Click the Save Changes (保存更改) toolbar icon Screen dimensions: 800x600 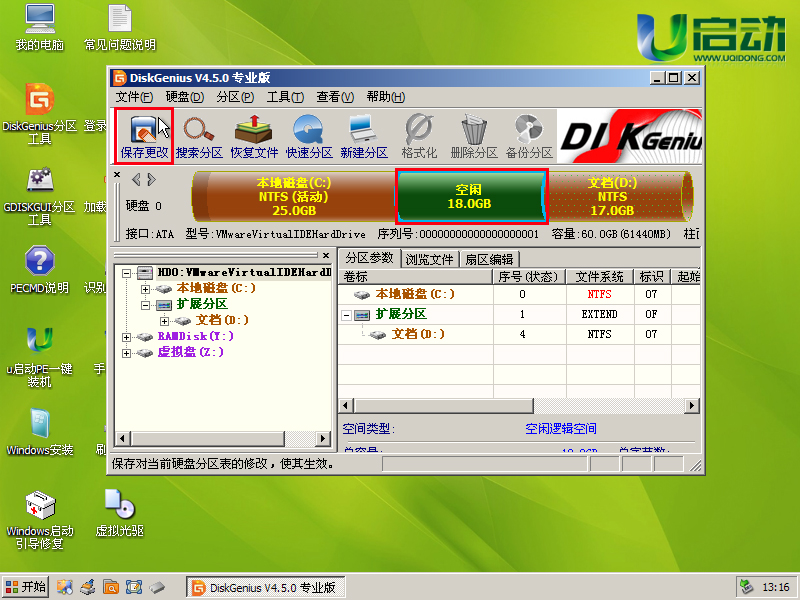pos(144,136)
